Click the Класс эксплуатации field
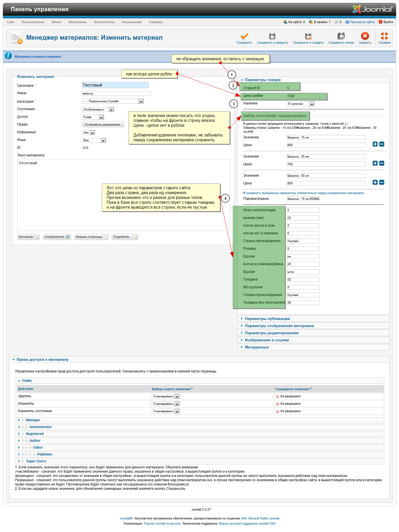 pos(303,210)
